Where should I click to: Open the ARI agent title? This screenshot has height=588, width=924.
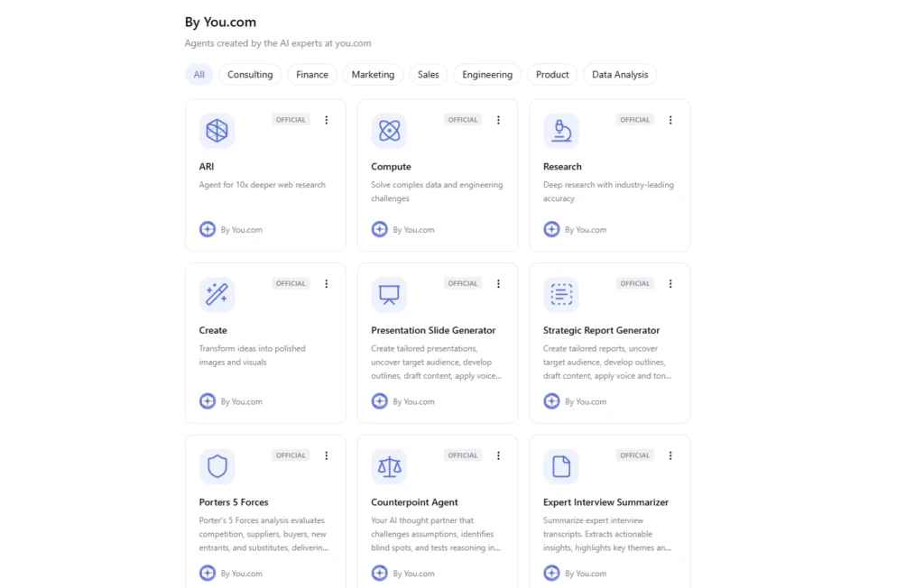pos(207,167)
